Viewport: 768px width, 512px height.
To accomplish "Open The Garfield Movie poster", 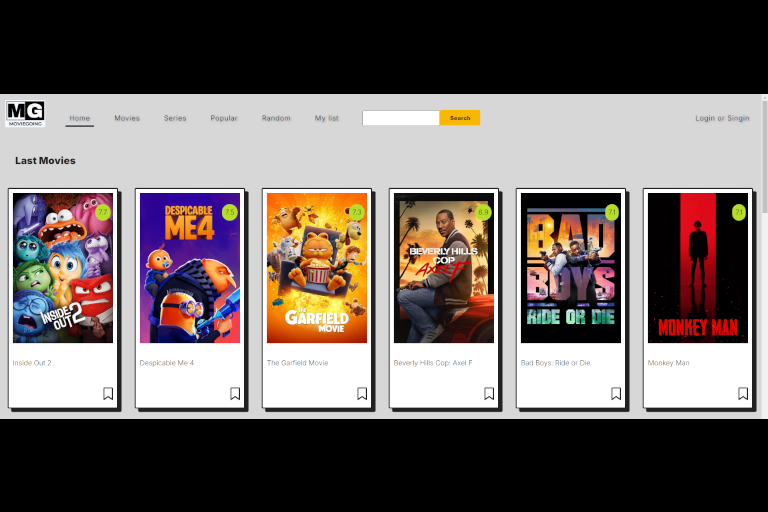I will tap(317, 268).
